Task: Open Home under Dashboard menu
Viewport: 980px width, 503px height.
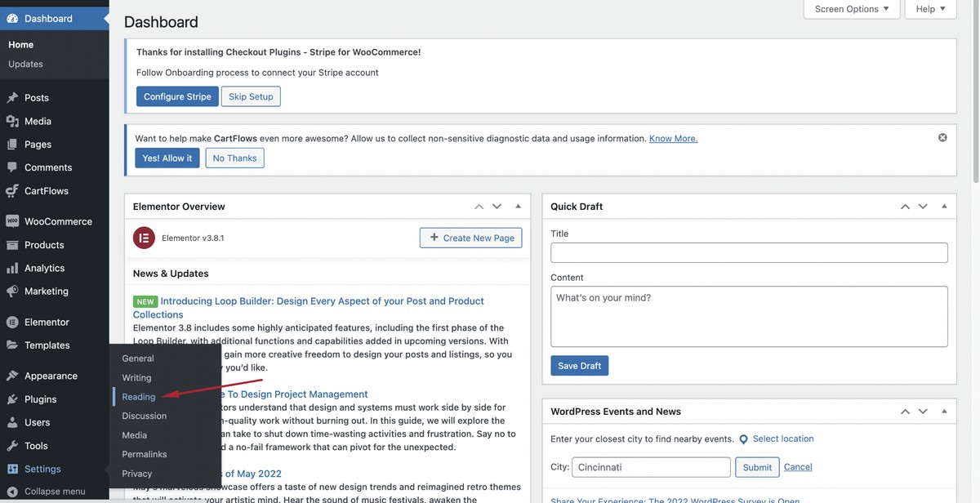Action: [x=21, y=45]
